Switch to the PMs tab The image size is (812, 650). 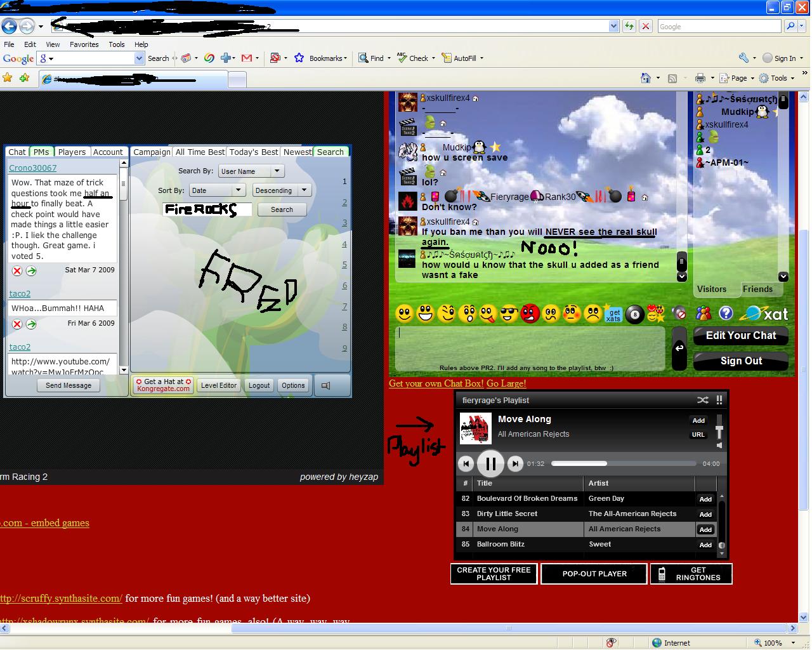point(41,152)
